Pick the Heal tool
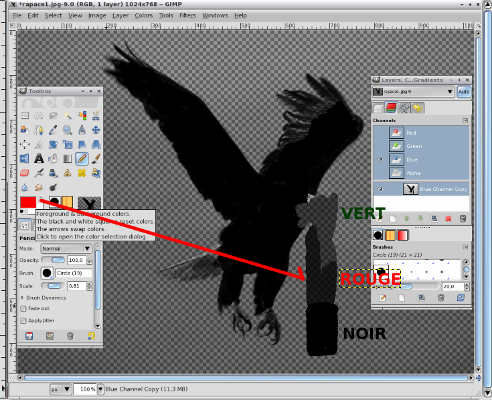Viewport: 492px width, 400px height. tap(82, 173)
